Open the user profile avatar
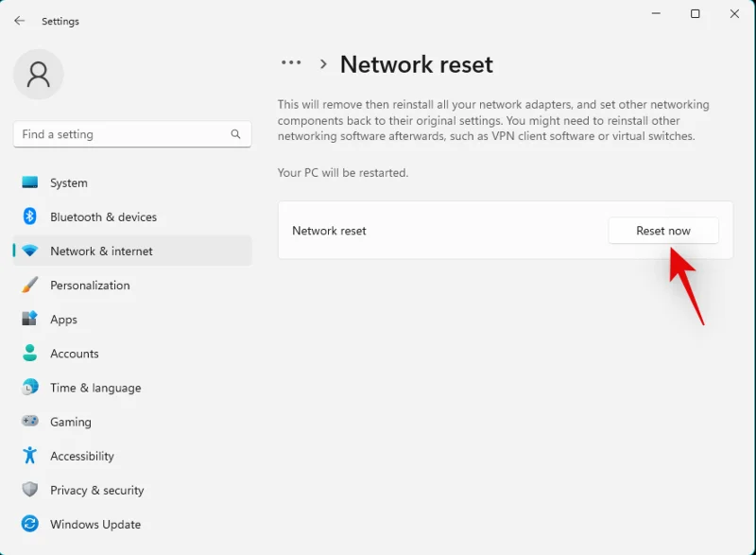756x555 pixels. (x=39, y=75)
